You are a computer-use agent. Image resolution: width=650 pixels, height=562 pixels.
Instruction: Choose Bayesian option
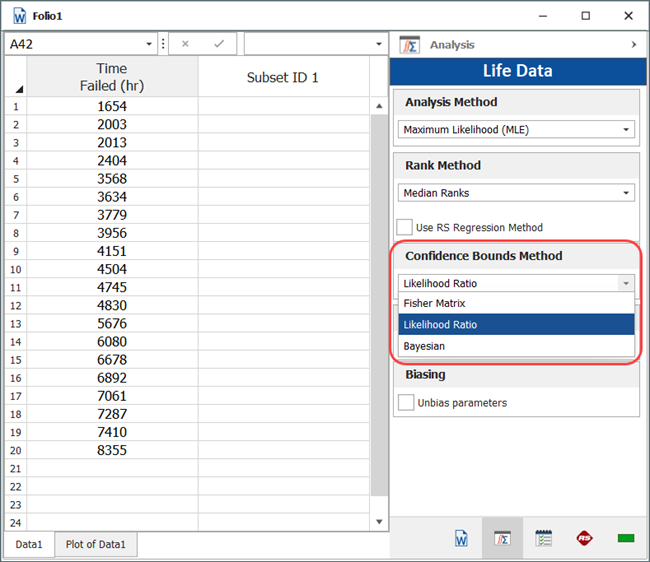tap(516, 346)
